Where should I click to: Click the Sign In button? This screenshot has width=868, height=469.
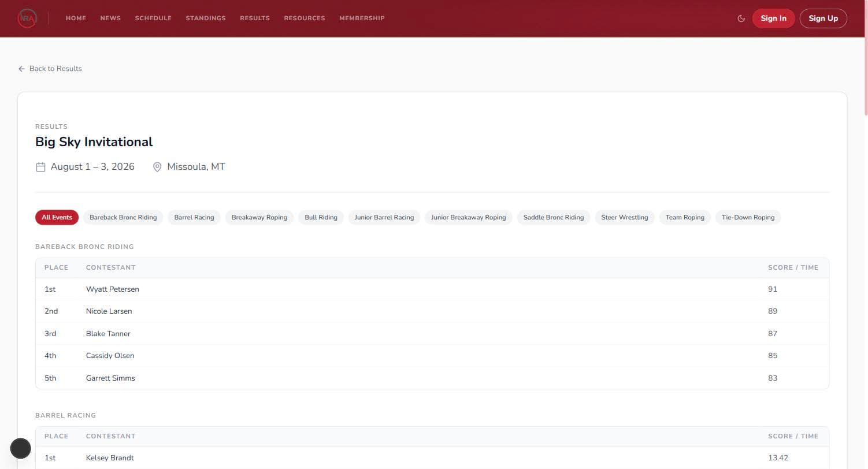coord(773,18)
